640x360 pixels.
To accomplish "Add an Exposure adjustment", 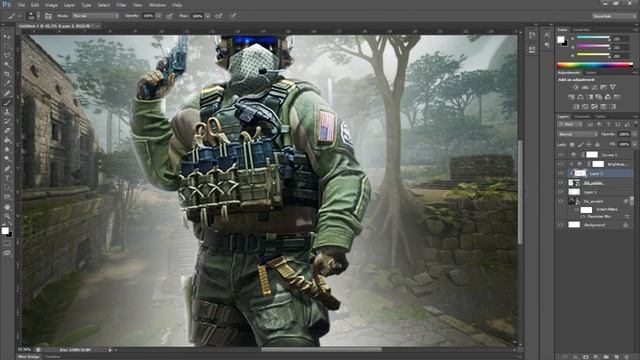I will click(x=603, y=87).
